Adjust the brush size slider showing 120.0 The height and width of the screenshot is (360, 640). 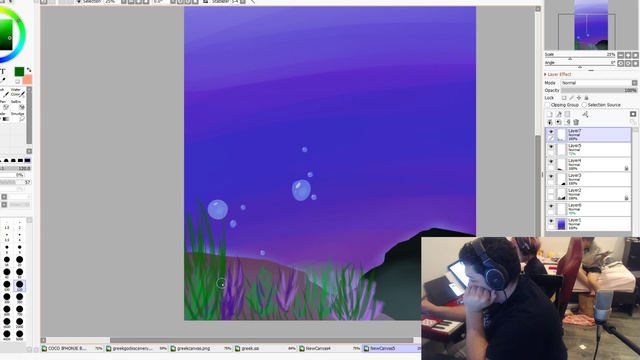(x=16, y=168)
